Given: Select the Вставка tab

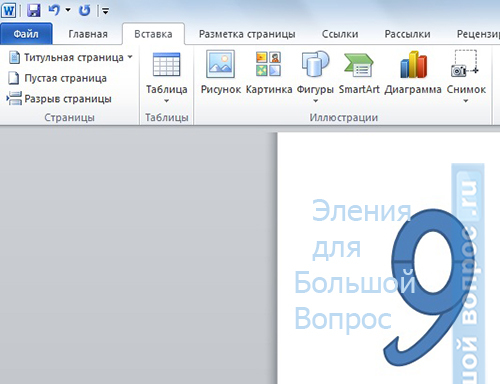Looking at the screenshot, I should point(153,34).
